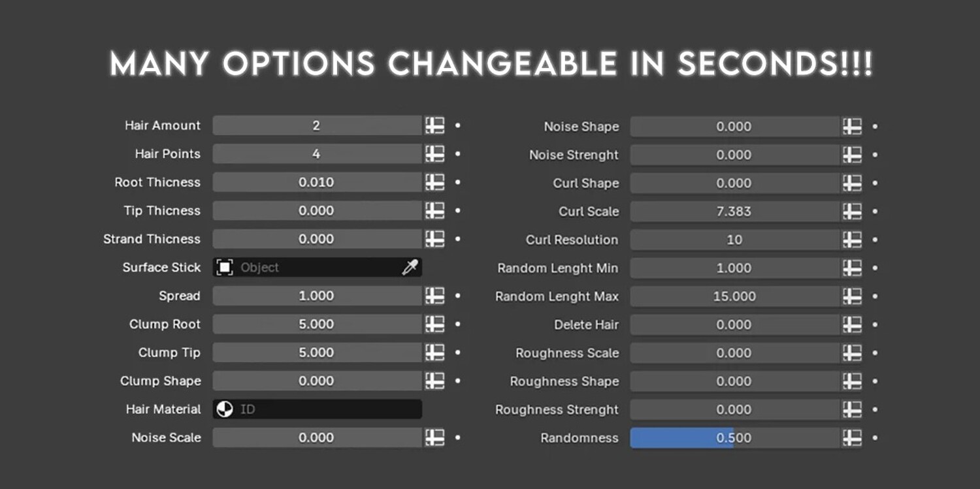The height and width of the screenshot is (489, 980).
Task: Click the Curl Resolution value field
Action: [x=734, y=240]
